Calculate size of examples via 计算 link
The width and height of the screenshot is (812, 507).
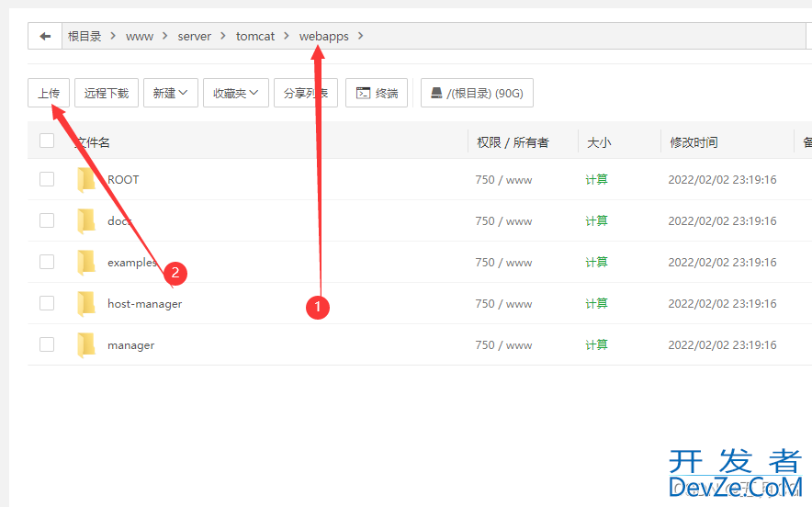[x=596, y=263]
